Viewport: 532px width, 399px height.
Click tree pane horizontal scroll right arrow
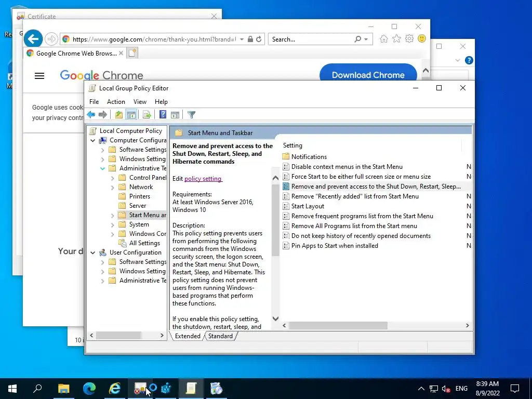coord(162,336)
